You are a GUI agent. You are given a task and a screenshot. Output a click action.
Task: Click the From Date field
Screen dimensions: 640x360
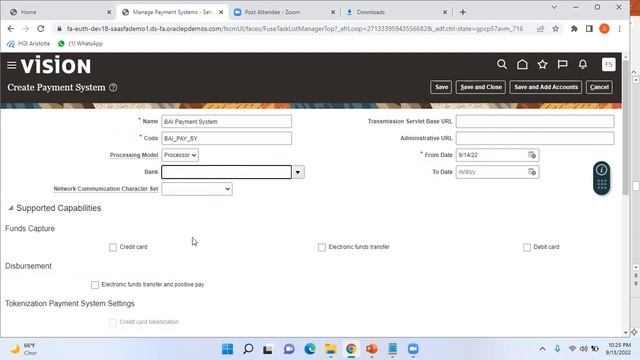pos(492,155)
